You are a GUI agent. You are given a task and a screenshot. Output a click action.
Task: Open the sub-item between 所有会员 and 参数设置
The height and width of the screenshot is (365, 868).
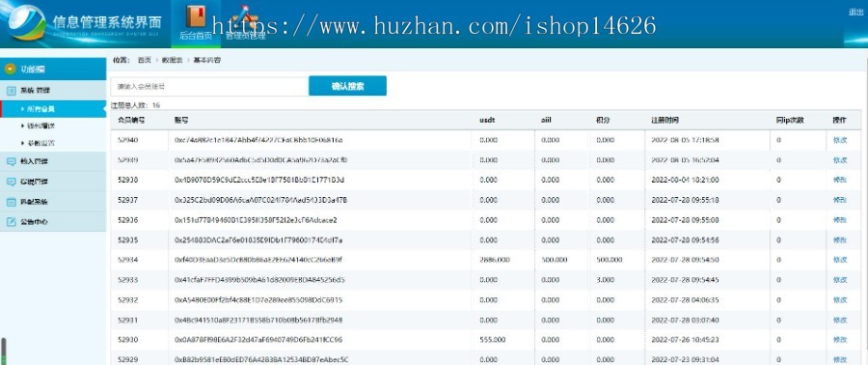tap(41, 126)
